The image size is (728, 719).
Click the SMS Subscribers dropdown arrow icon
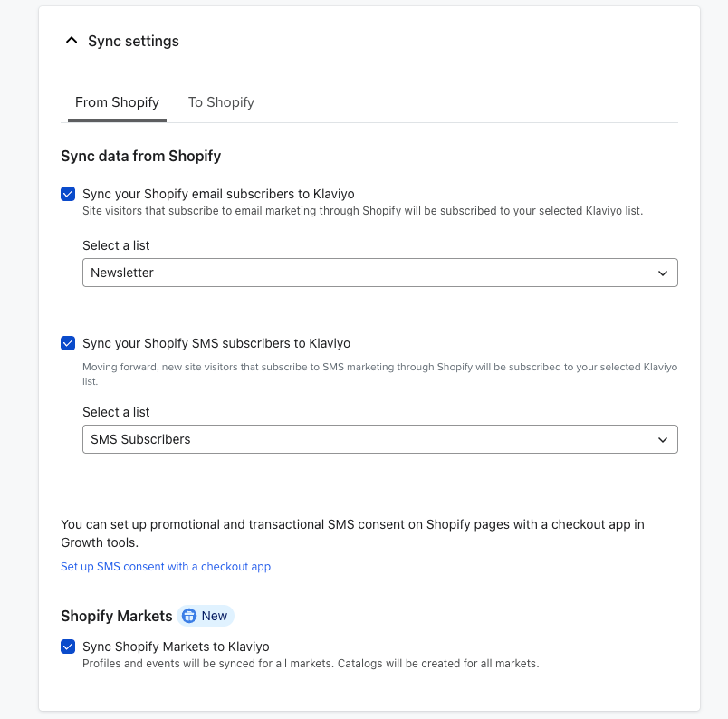[x=663, y=439]
